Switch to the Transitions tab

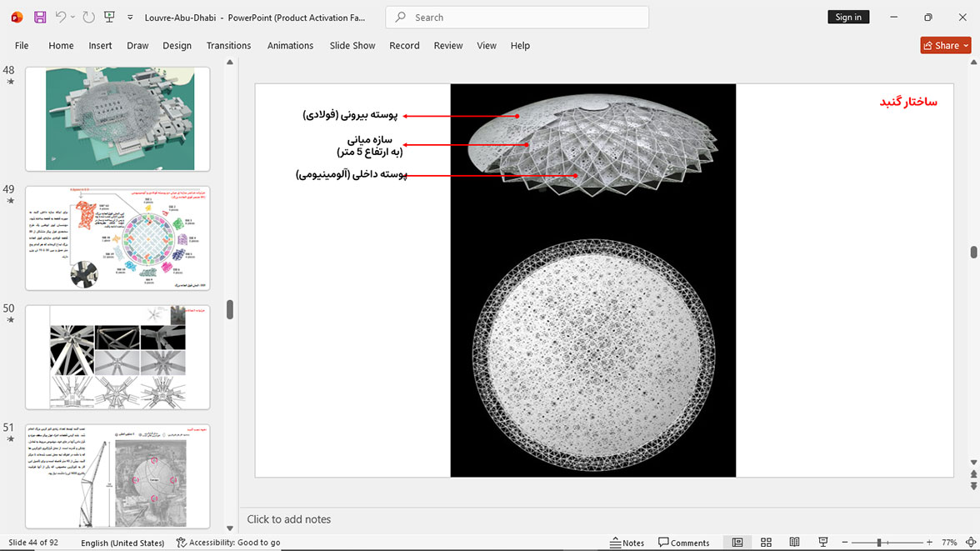[x=228, y=46]
